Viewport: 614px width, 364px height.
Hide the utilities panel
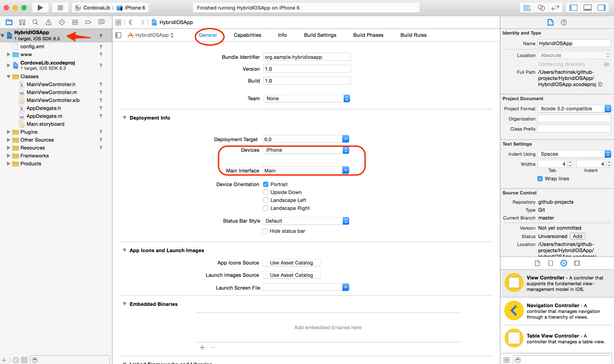(x=601, y=8)
